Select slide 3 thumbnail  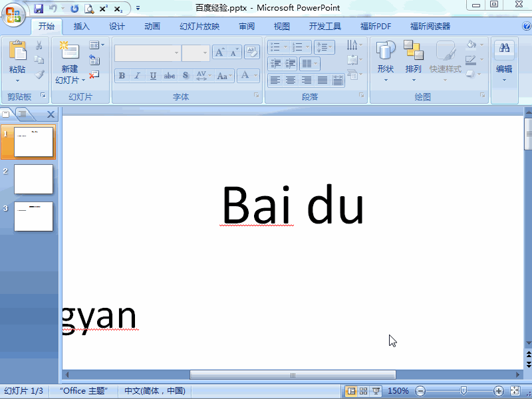33,217
